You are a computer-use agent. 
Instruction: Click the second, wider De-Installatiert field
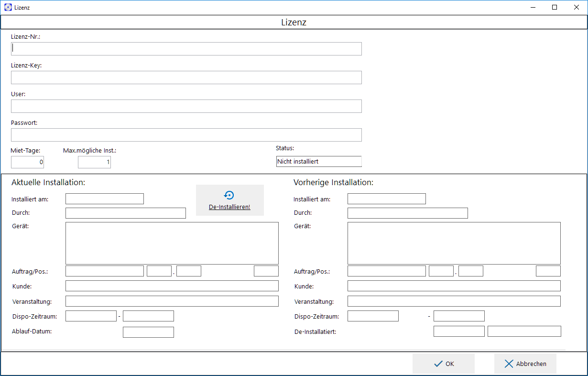524,331
